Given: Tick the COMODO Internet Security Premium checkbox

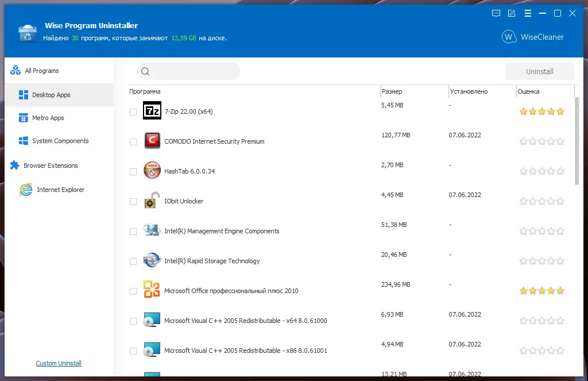Looking at the screenshot, I should (x=133, y=142).
